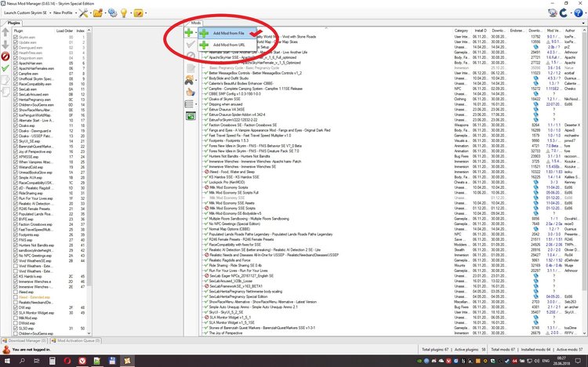Toggle the FNIS.esp plugin checkbox

pyautogui.click(x=16, y=240)
